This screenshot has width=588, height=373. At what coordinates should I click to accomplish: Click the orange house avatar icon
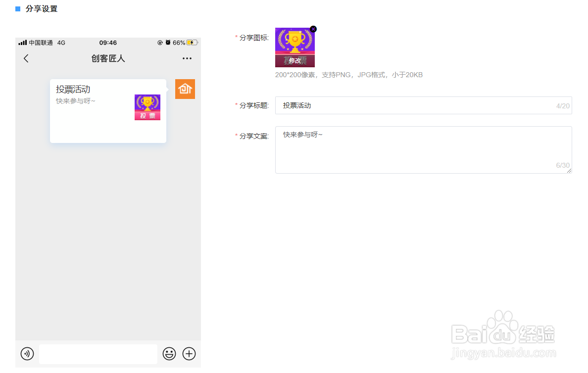tap(185, 89)
